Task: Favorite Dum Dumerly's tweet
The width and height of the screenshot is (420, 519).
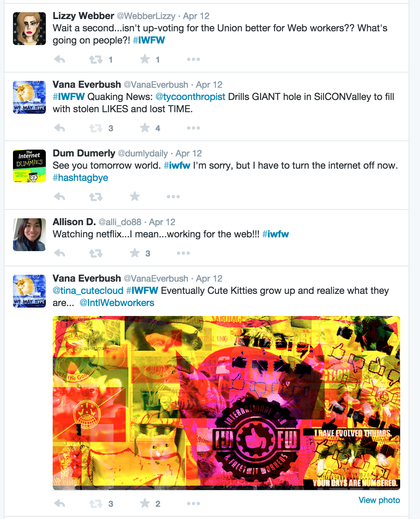Action: click(x=135, y=196)
